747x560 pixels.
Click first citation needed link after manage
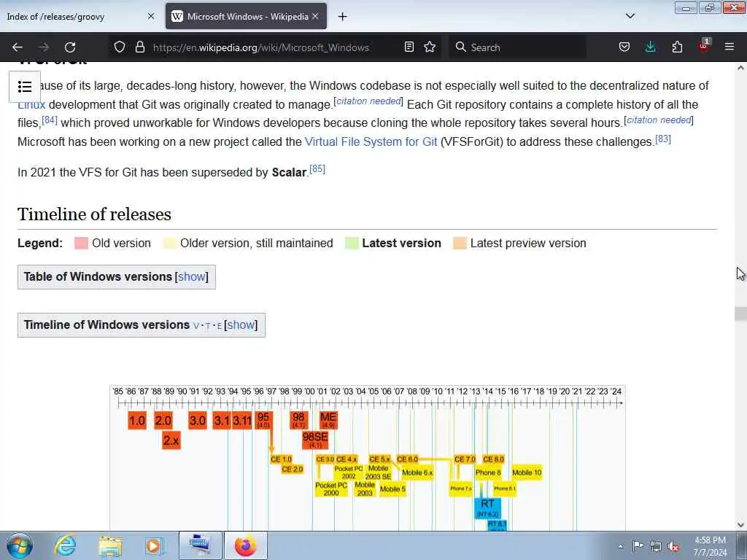[x=368, y=101]
